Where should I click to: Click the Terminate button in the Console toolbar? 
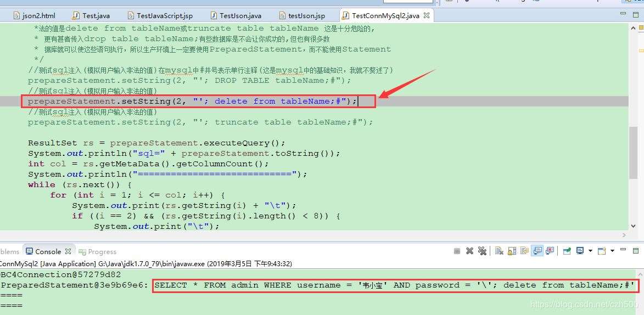coord(457,251)
